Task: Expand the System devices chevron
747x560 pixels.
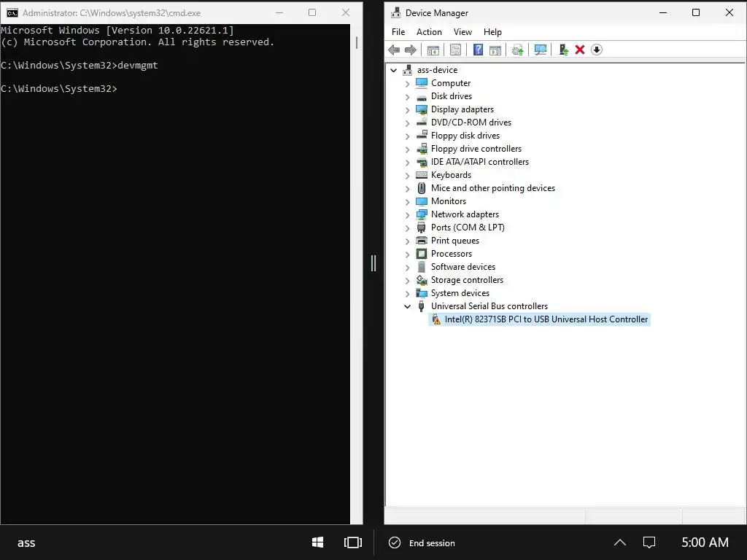Action: coord(407,293)
